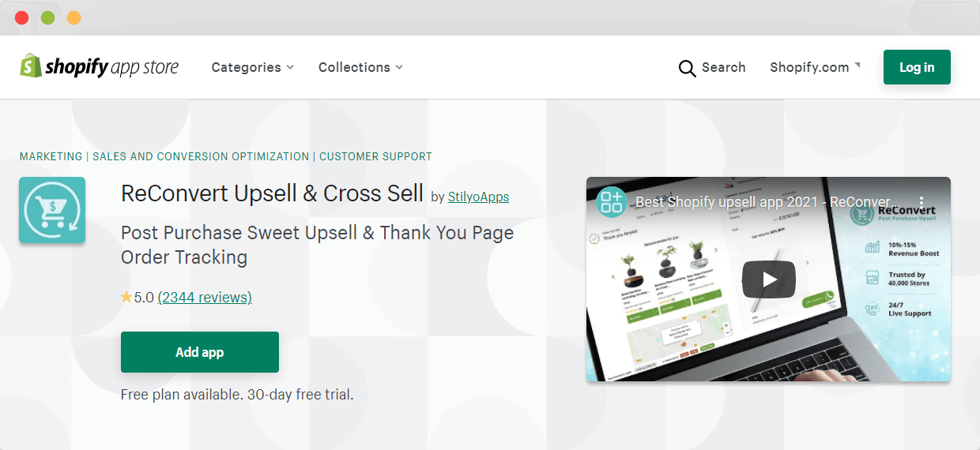The image size is (980, 450).
Task: Open the 2344 reviews link
Action: [205, 298]
